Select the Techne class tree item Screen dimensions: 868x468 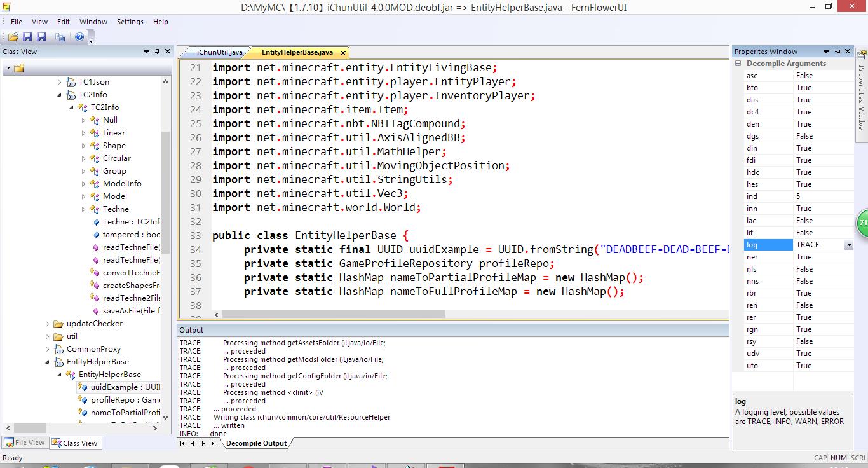pos(116,209)
